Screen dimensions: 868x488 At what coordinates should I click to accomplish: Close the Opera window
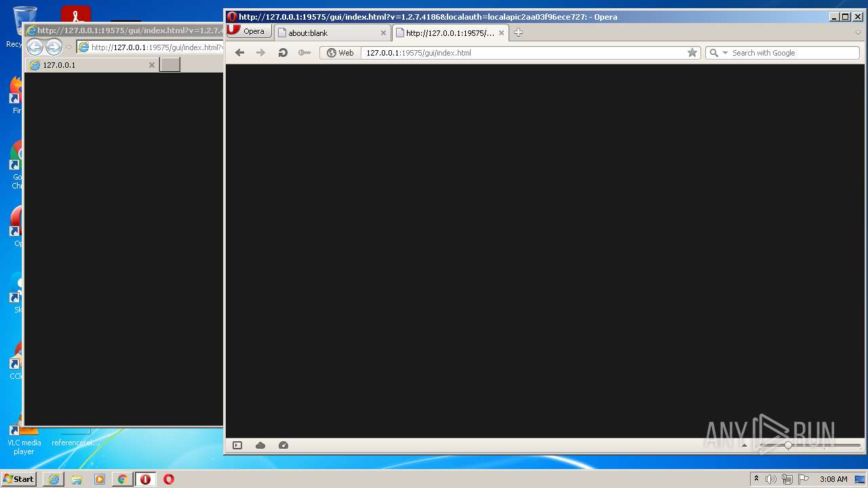[857, 17]
